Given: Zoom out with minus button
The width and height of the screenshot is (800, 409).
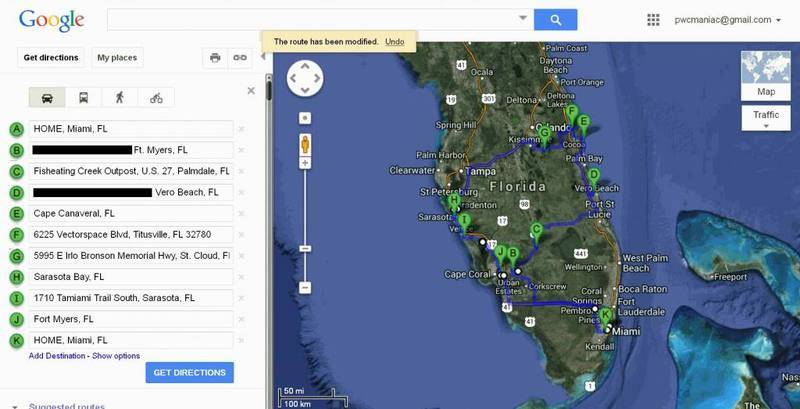Looking at the screenshot, I should click(305, 288).
